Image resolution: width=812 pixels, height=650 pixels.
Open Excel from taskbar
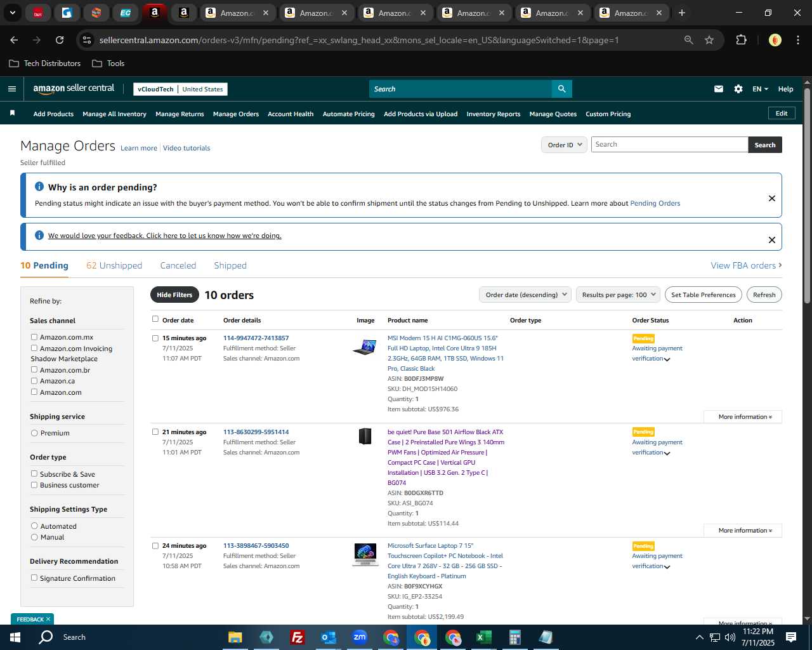coord(483,637)
